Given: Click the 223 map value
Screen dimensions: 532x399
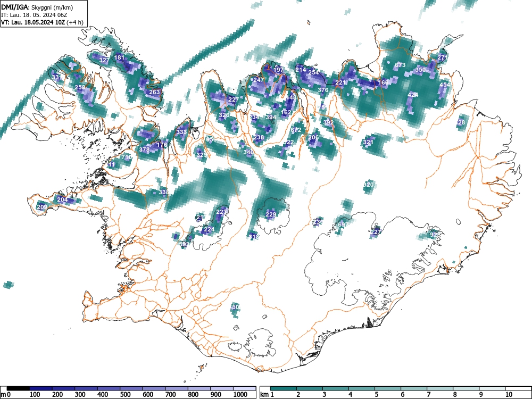Looking at the screenshot, I should click(221, 212).
